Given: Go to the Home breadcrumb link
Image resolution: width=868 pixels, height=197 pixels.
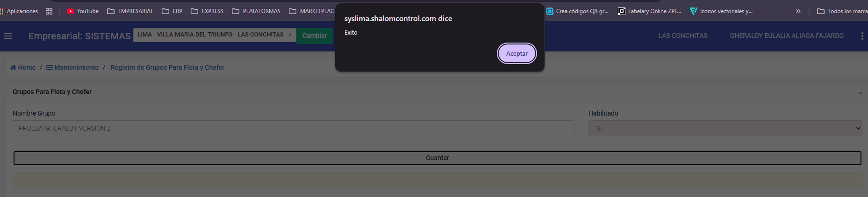Looking at the screenshot, I should [x=23, y=67].
